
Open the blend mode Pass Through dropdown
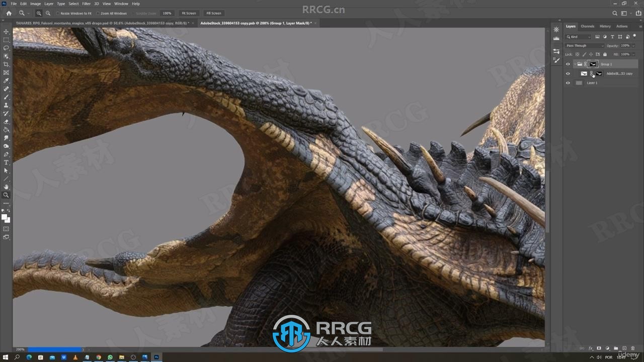(585, 46)
